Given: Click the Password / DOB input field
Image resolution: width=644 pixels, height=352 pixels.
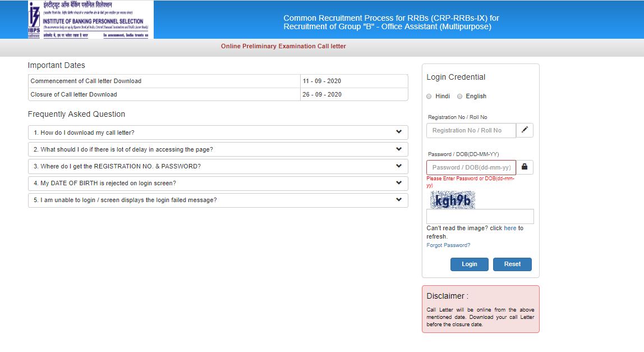Looking at the screenshot, I should coord(471,167).
